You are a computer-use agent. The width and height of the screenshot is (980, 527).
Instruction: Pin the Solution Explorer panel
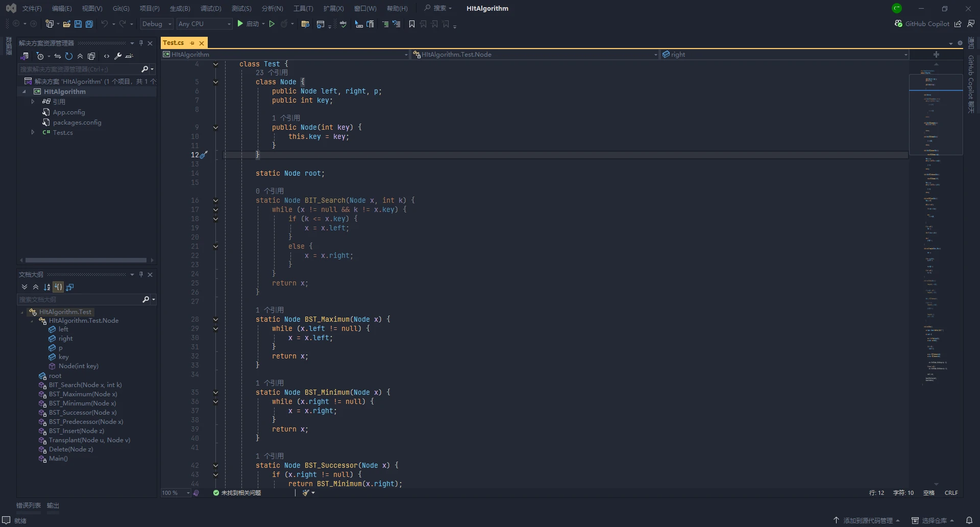141,43
